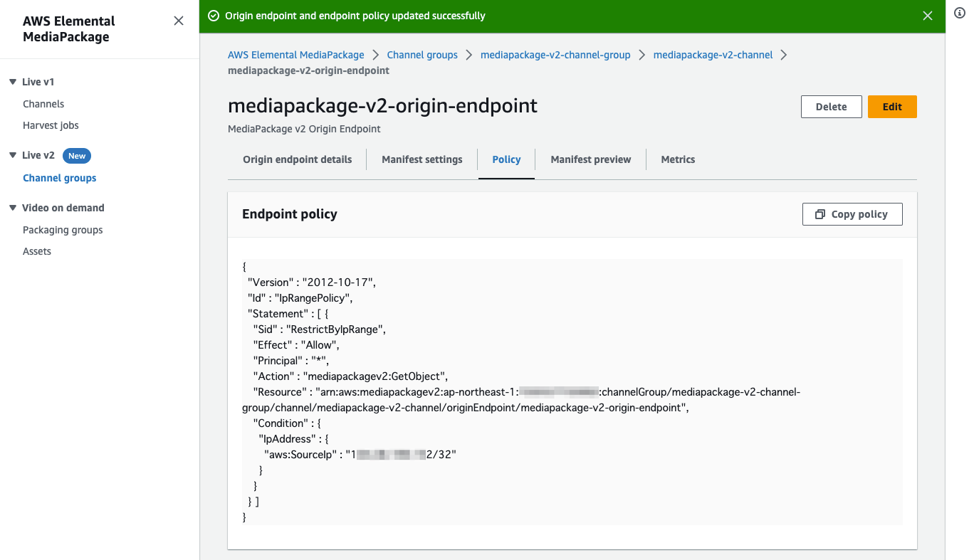Return to AWS Elemental MediaPackage breadcrumb home

pyautogui.click(x=295, y=54)
